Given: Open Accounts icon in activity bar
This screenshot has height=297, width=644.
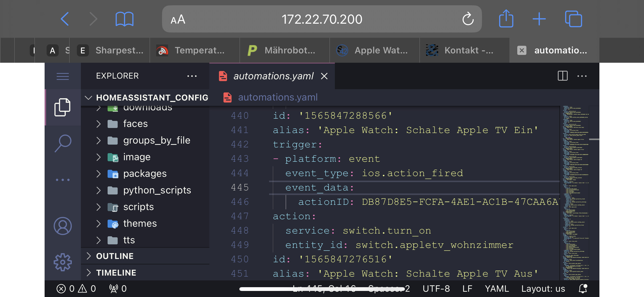Looking at the screenshot, I should point(63,226).
